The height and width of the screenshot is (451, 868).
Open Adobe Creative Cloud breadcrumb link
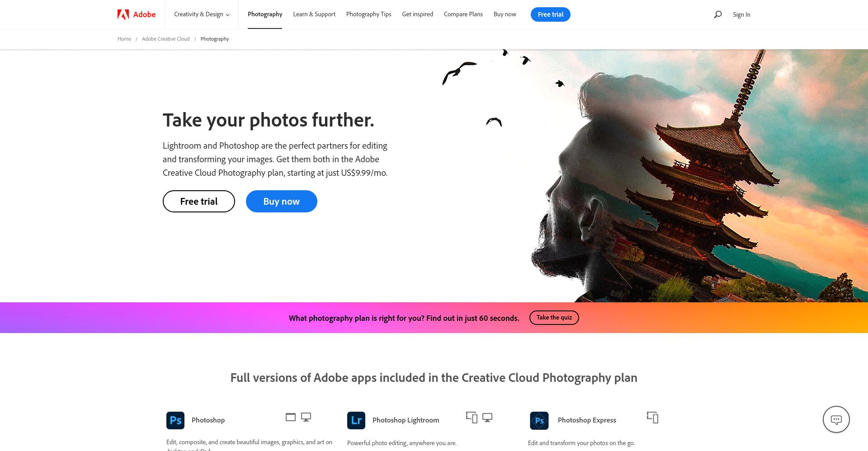[x=166, y=39]
